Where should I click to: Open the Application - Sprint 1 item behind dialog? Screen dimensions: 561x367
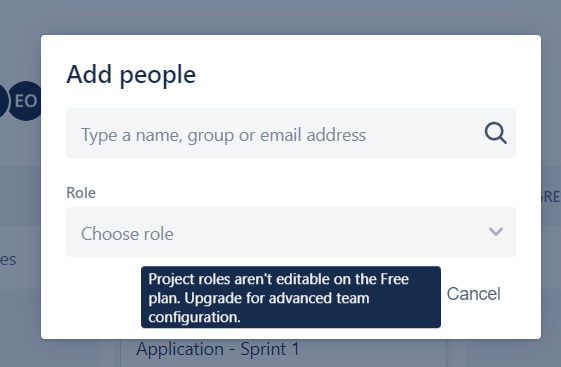coord(218,349)
